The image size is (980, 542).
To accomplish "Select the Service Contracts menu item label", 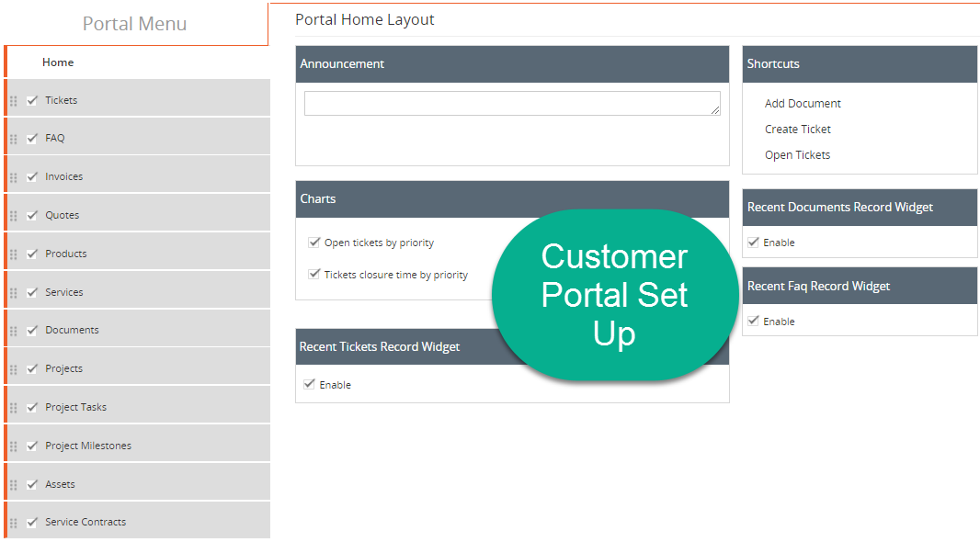I will click(85, 522).
